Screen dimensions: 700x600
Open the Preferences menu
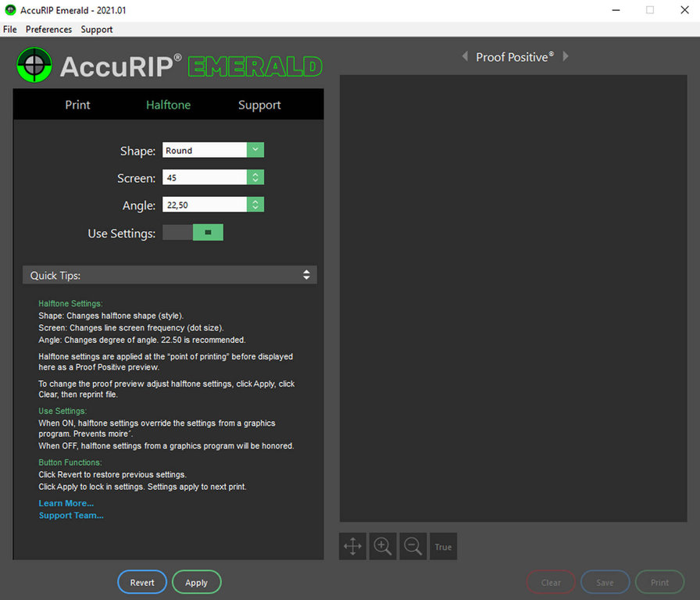[48, 30]
